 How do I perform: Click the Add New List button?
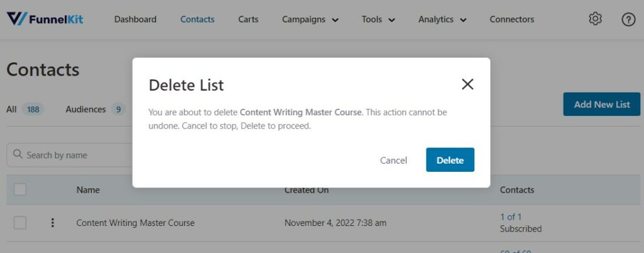pyautogui.click(x=602, y=104)
